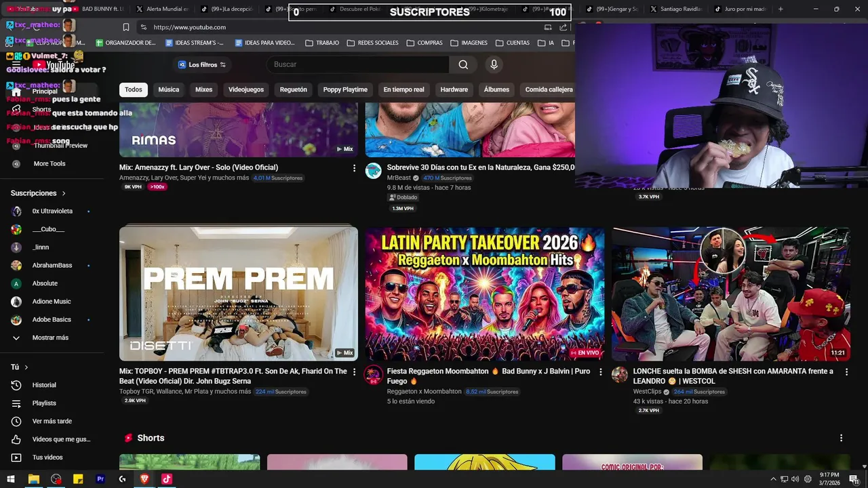Open the REDES SOCIALES bookmarks folder
The image size is (868, 488).
[372, 43]
